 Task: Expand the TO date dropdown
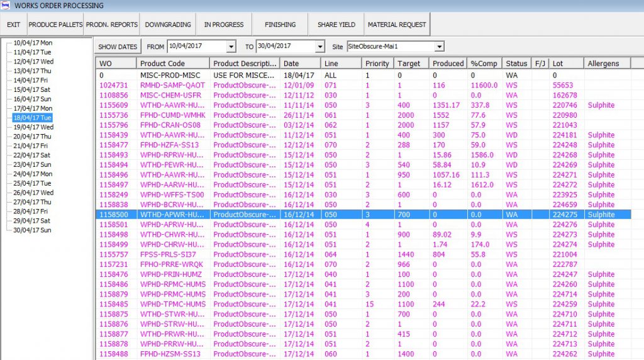point(320,47)
